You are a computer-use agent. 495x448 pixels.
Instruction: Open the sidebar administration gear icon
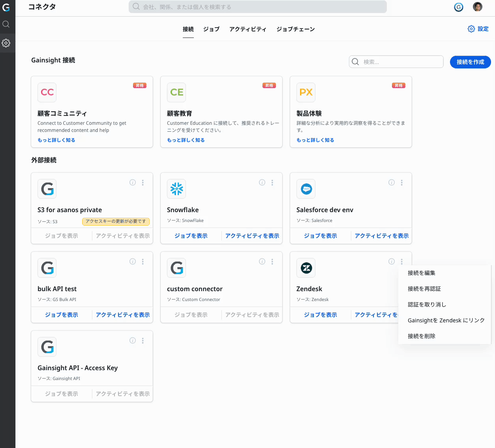click(x=6, y=43)
